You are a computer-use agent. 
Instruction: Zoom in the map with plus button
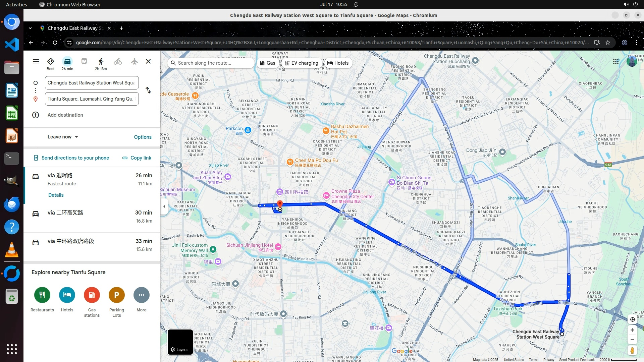[x=632, y=330]
